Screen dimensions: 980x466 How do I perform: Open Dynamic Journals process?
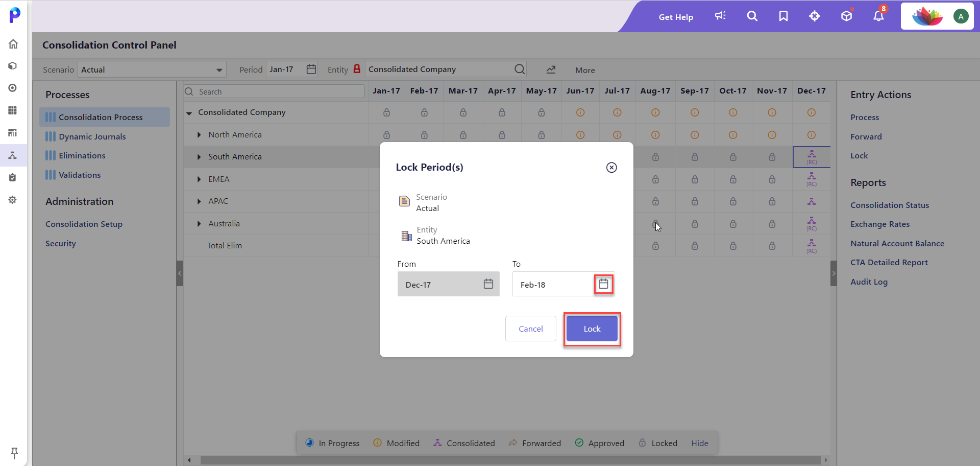tap(92, 136)
